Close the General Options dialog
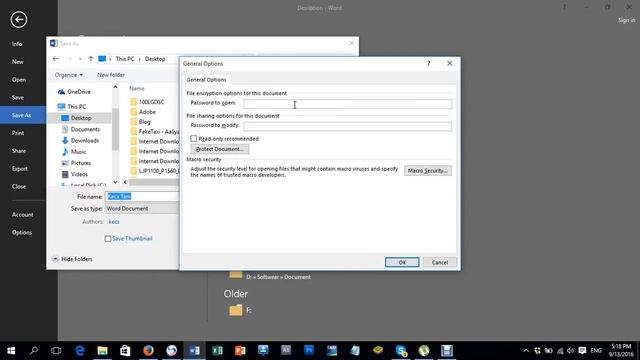 point(449,64)
